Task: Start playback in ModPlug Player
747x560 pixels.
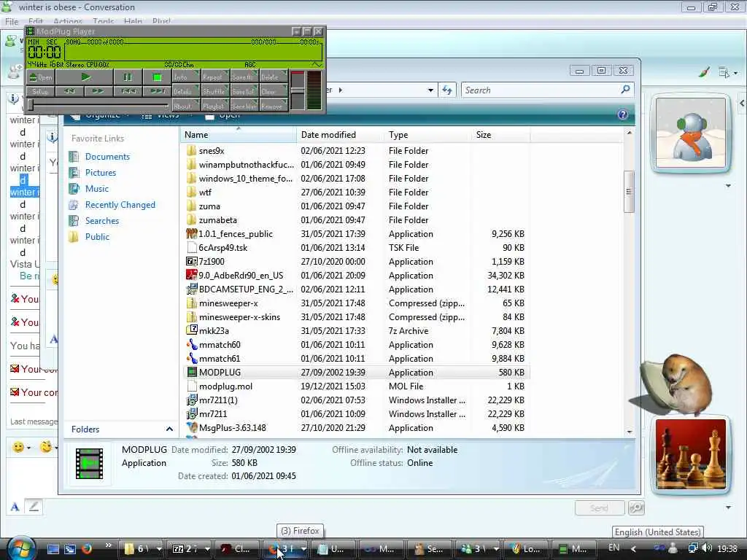Action: coord(85,77)
